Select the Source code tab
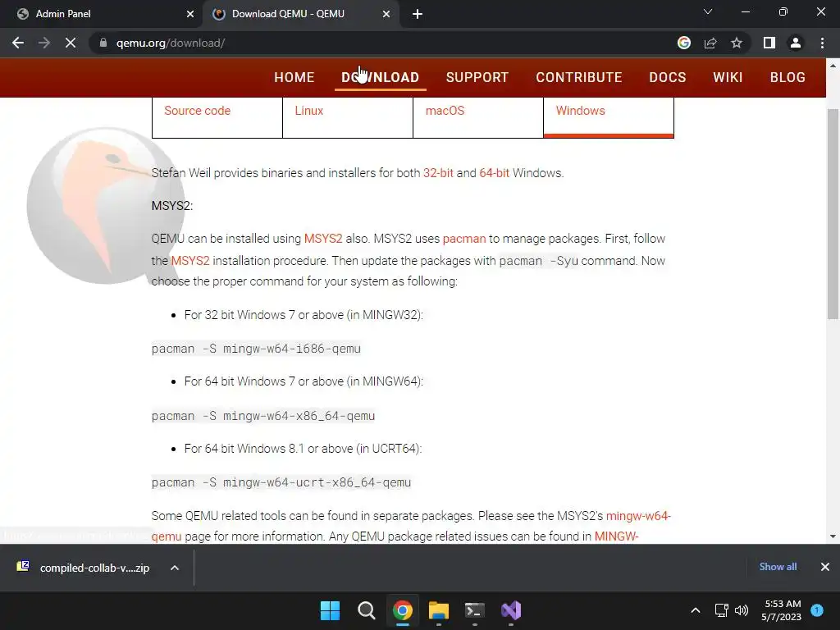The width and height of the screenshot is (840, 630). pyautogui.click(x=217, y=117)
